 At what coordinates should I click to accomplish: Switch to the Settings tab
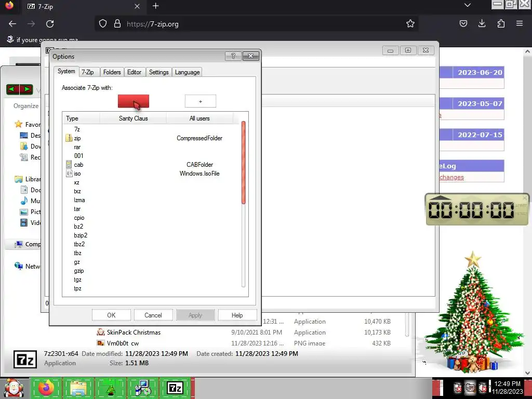tap(159, 72)
